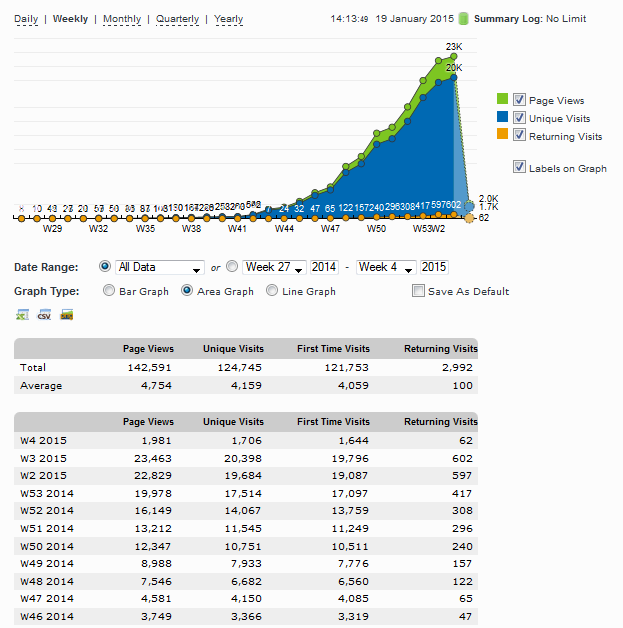Image resolution: width=623 pixels, height=628 pixels.
Task: Click the returning visits value 417
Action: (462, 493)
